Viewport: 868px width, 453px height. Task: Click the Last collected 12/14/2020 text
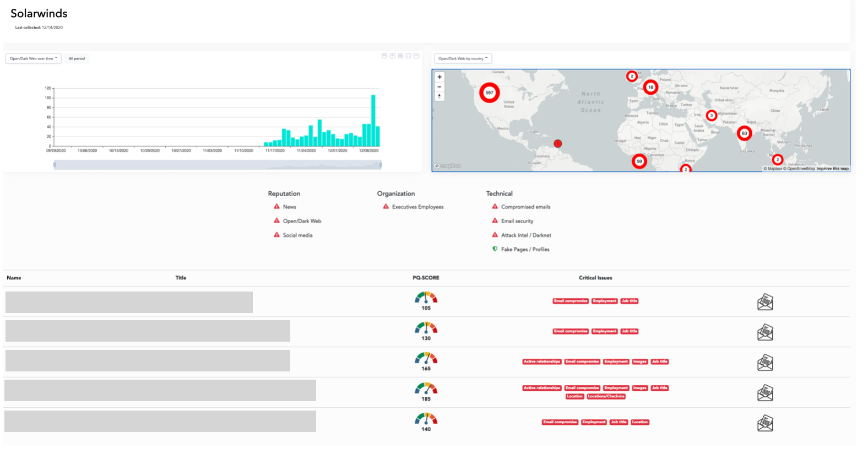click(x=39, y=28)
